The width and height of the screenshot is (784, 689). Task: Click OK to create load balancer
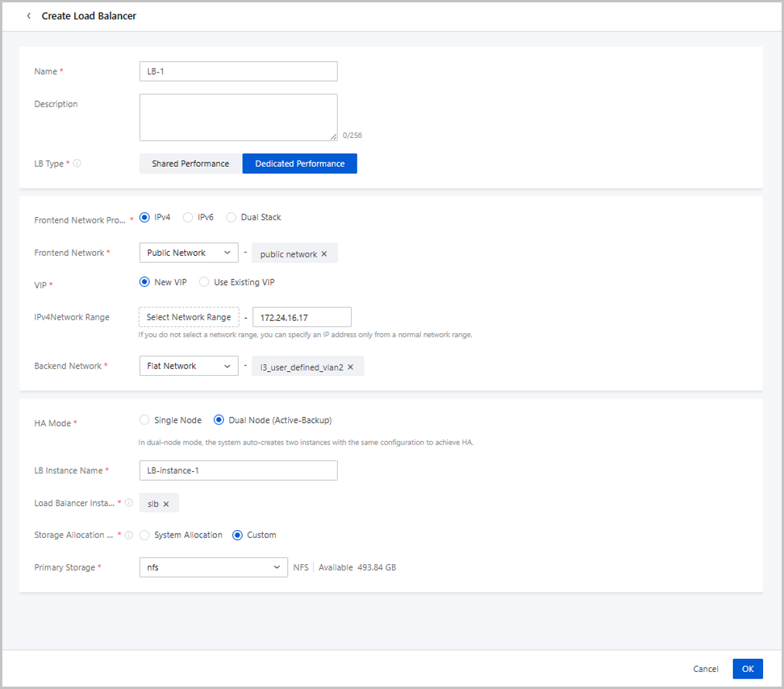[747, 669]
